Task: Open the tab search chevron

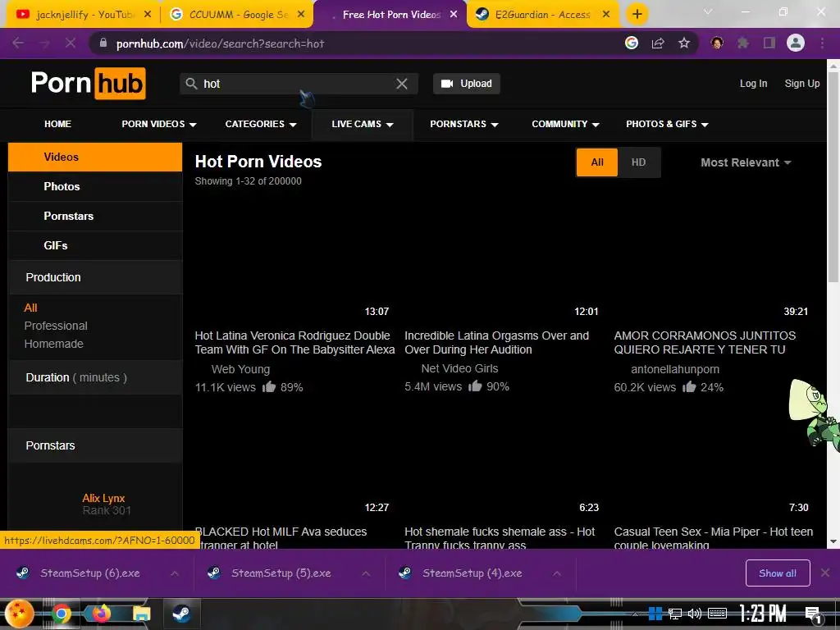Action: pyautogui.click(x=708, y=11)
